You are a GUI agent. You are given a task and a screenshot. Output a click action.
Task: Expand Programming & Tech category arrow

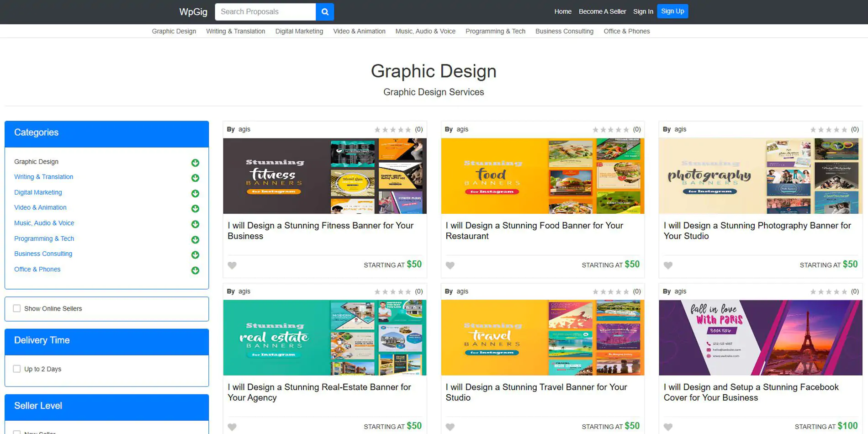pos(195,239)
